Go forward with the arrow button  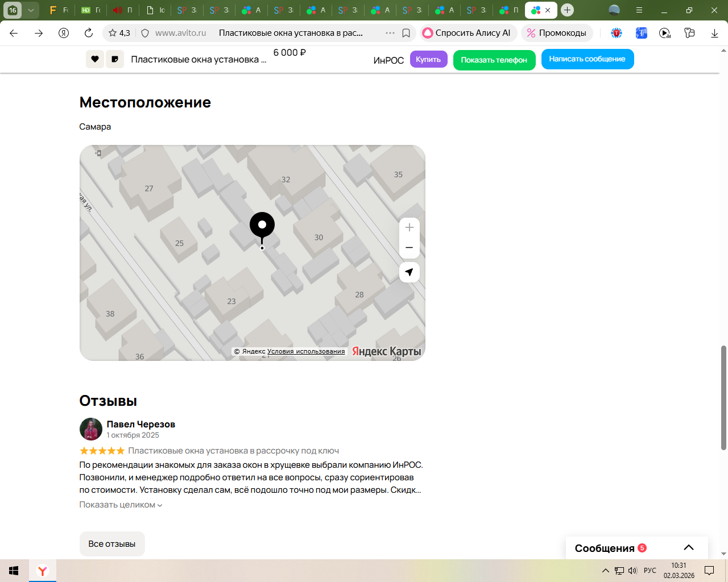pyautogui.click(x=39, y=33)
